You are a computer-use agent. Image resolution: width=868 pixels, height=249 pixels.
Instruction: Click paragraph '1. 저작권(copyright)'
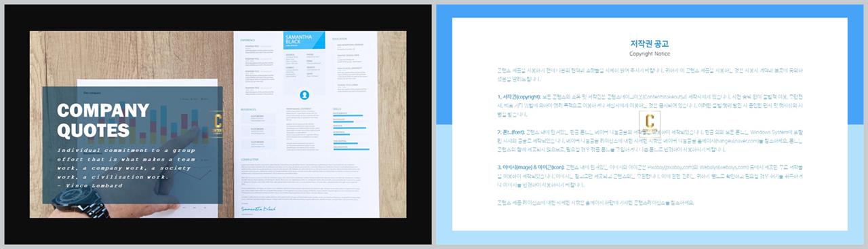pos(650,107)
